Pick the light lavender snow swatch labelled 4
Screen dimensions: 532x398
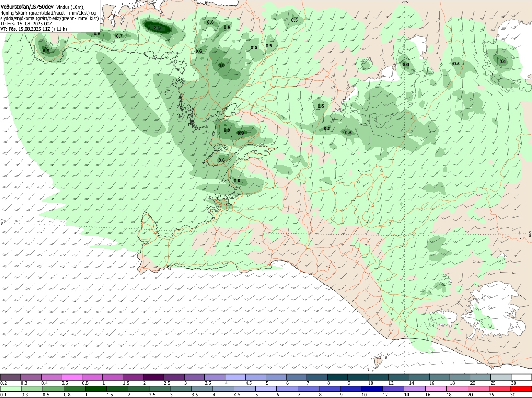(x=236, y=377)
